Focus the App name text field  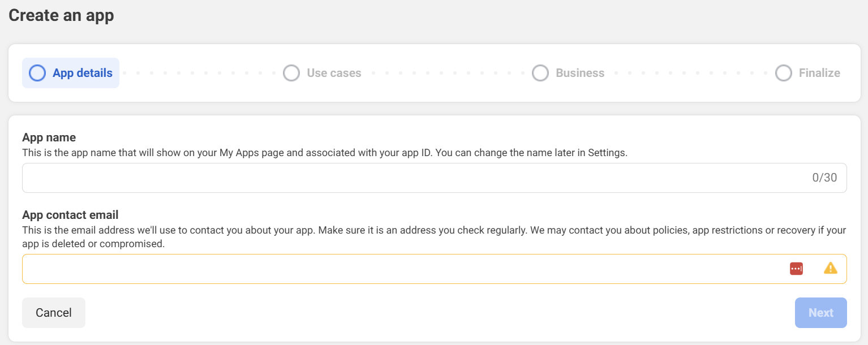tap(396, 178)
